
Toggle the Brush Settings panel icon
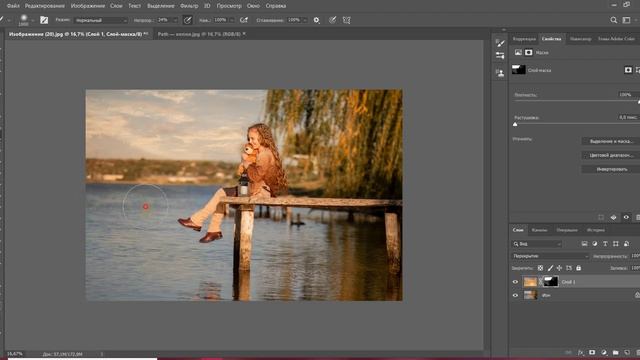44,20
